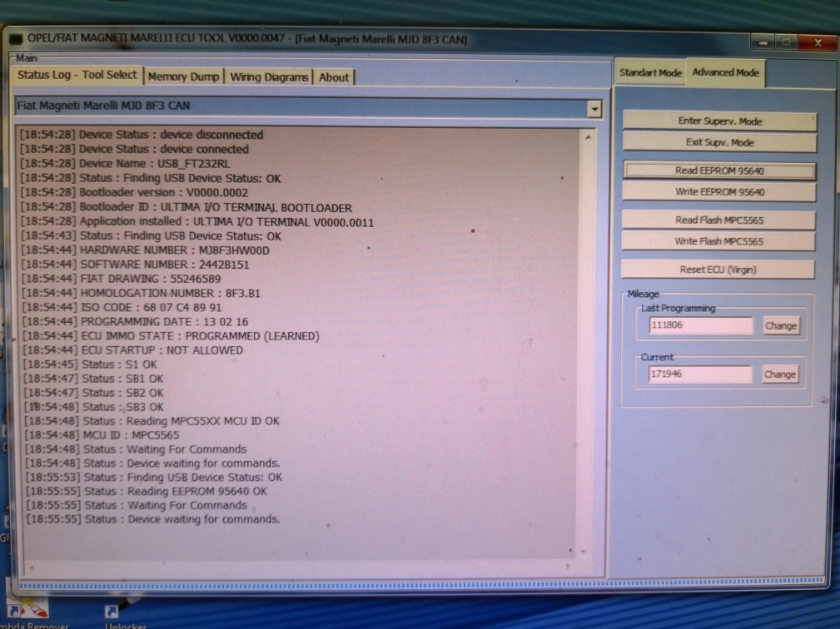Click horizontal log scrollbar right arrow
This screenshot has height=629, width=840.
click(x=567, y=565)
